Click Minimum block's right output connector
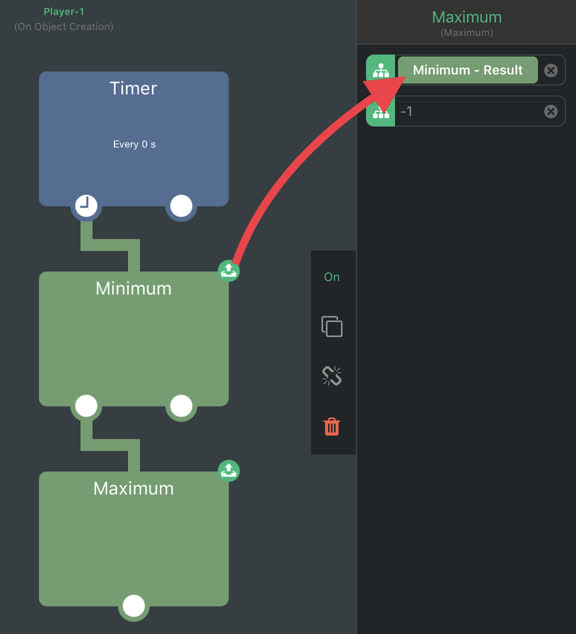Viewport: 576px width, 634px height. [x=181, y=406]
